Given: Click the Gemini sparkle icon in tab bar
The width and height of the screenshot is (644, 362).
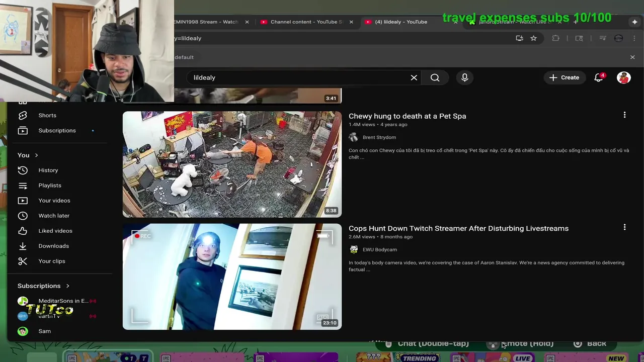Looking at the screenshot, I should (x=634, y=22).
